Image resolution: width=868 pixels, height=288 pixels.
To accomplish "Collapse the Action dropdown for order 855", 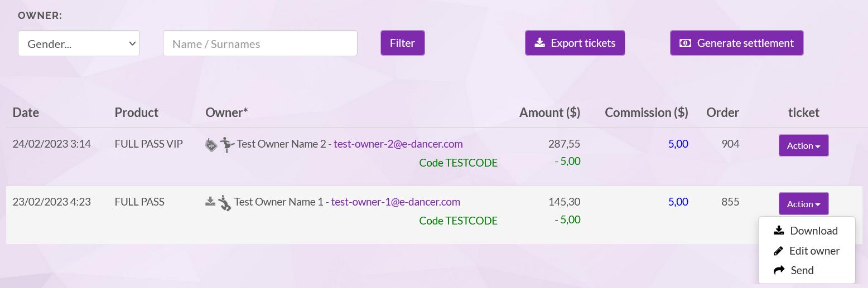I will pos(803,204).
